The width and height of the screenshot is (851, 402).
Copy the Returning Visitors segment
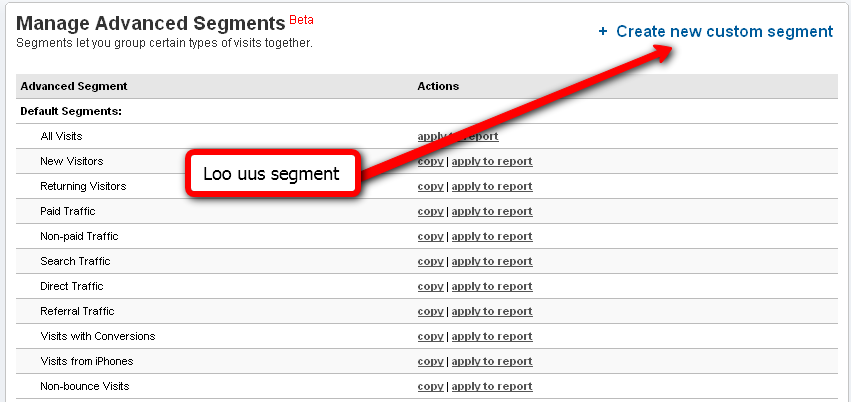point(430,186)
